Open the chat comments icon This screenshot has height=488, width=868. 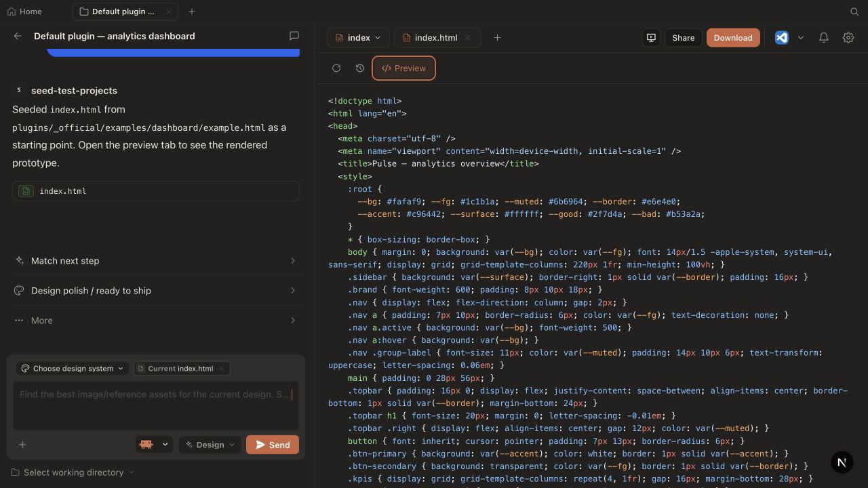click(294, 36)
